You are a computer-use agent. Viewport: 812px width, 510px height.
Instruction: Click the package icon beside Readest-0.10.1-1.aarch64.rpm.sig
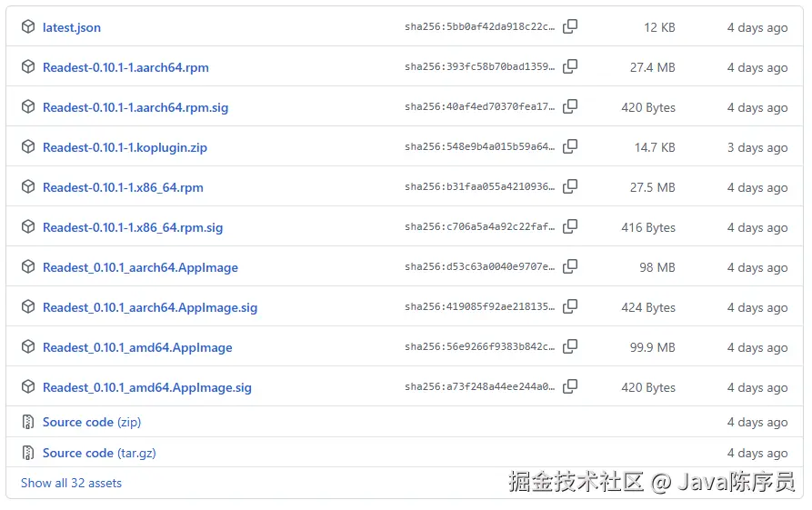tap(28, 106)
